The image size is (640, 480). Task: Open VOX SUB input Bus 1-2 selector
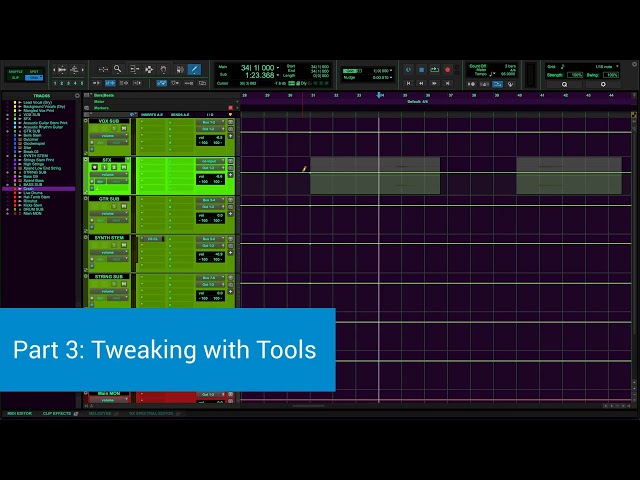point(211,122)
